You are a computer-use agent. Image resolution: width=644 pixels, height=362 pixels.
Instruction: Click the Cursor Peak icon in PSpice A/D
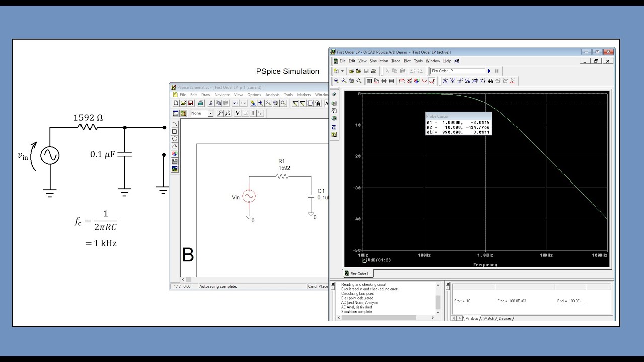pos(445,81)
